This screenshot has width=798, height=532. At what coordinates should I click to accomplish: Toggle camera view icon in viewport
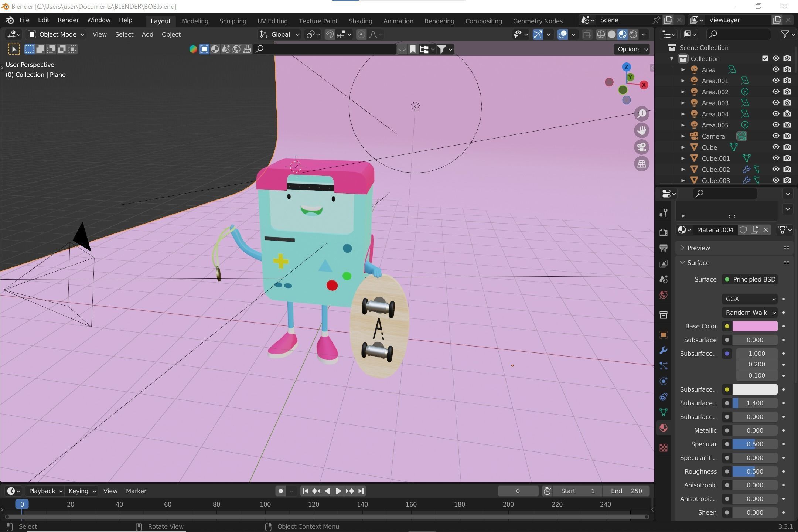pyautogui.click(x=642, y=147)
